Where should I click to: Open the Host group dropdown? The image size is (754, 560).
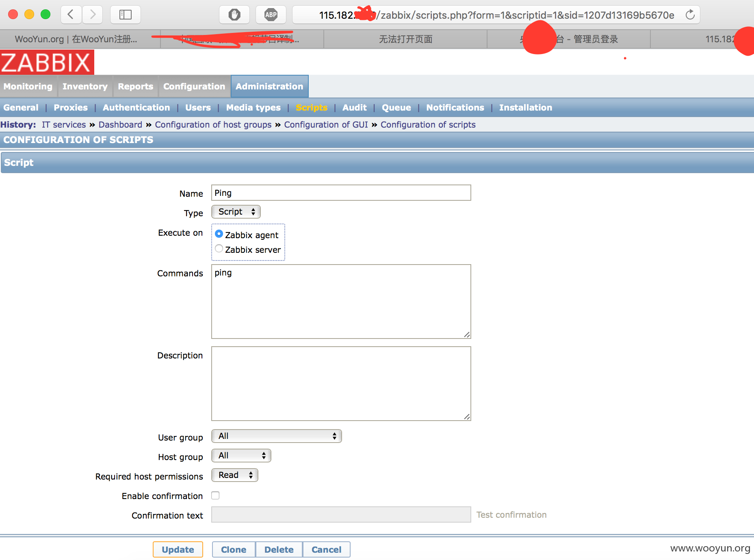241,456
